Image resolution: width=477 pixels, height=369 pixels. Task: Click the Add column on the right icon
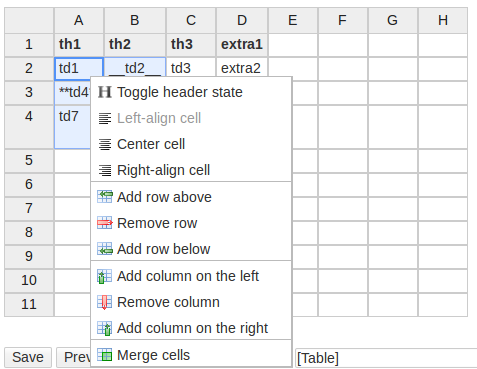tap(105, 328)
